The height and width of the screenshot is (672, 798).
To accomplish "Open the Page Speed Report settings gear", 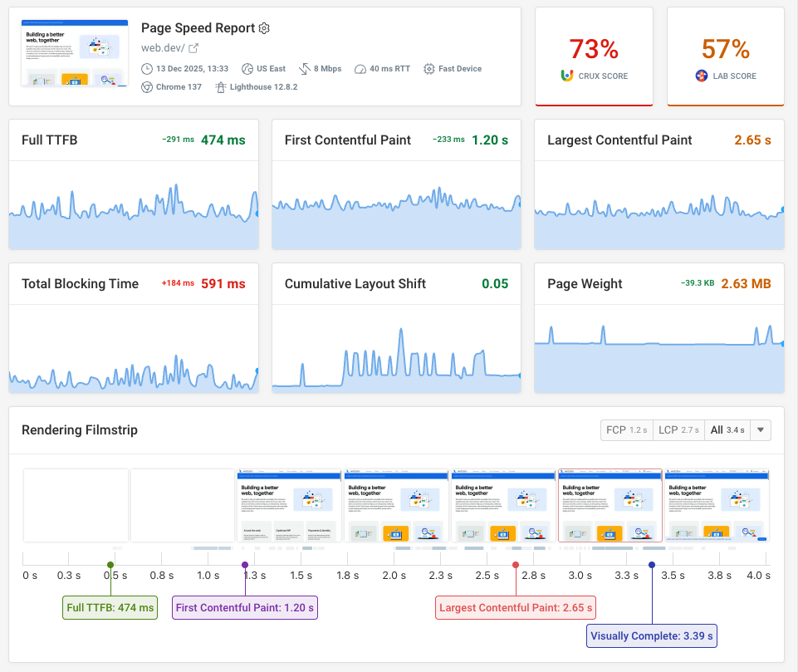I will point(263,27).
